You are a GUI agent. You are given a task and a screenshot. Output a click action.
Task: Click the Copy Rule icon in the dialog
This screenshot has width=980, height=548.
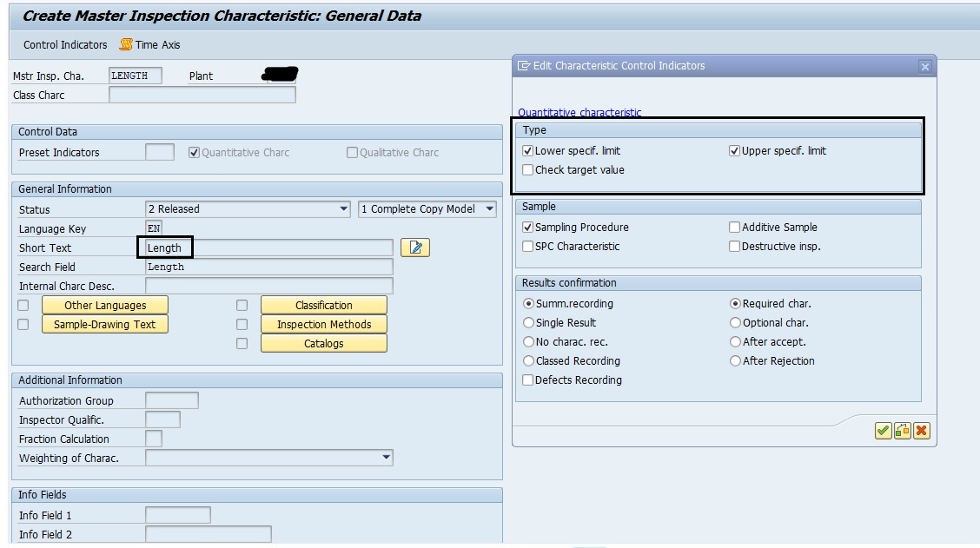901,430
